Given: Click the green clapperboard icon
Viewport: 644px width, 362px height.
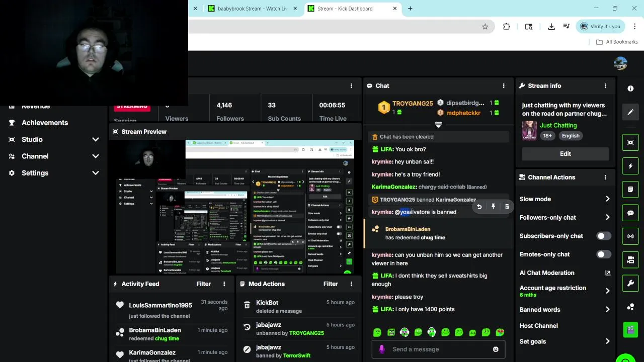Looking at the screenshot, I should click(x=630, y=330).
